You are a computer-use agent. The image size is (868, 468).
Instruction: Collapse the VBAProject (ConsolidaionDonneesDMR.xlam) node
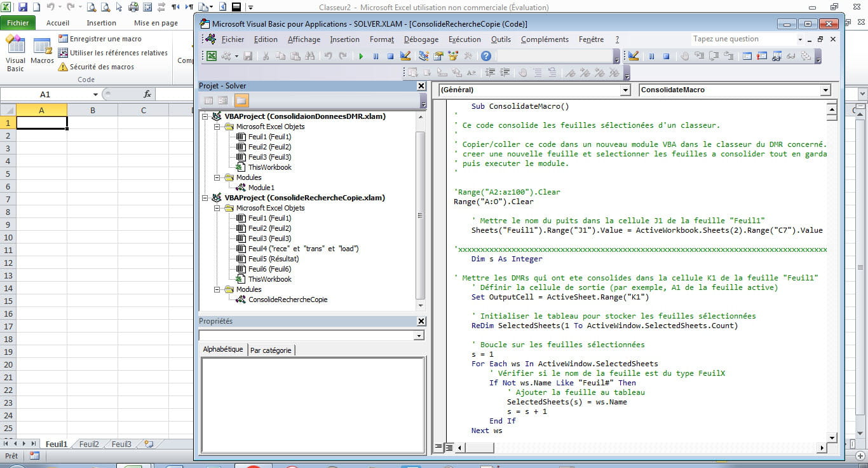205,116
